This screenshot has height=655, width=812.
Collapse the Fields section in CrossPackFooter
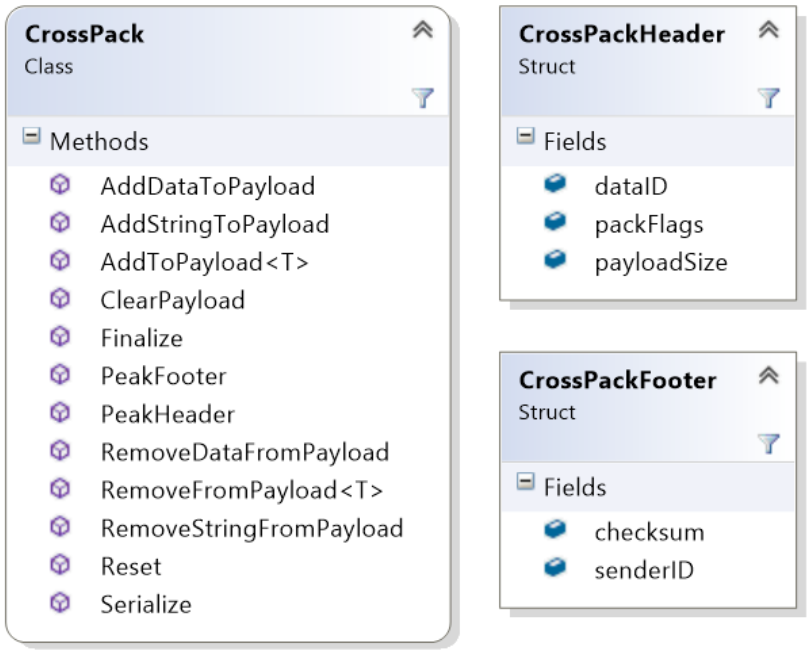(x=526, y=481)
